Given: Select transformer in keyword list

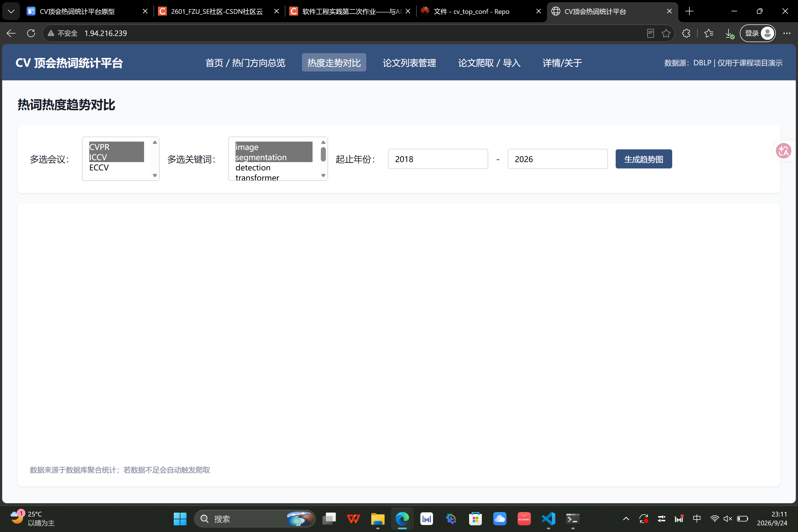Looking at the screenshot, I should click(x=273, y=177).
